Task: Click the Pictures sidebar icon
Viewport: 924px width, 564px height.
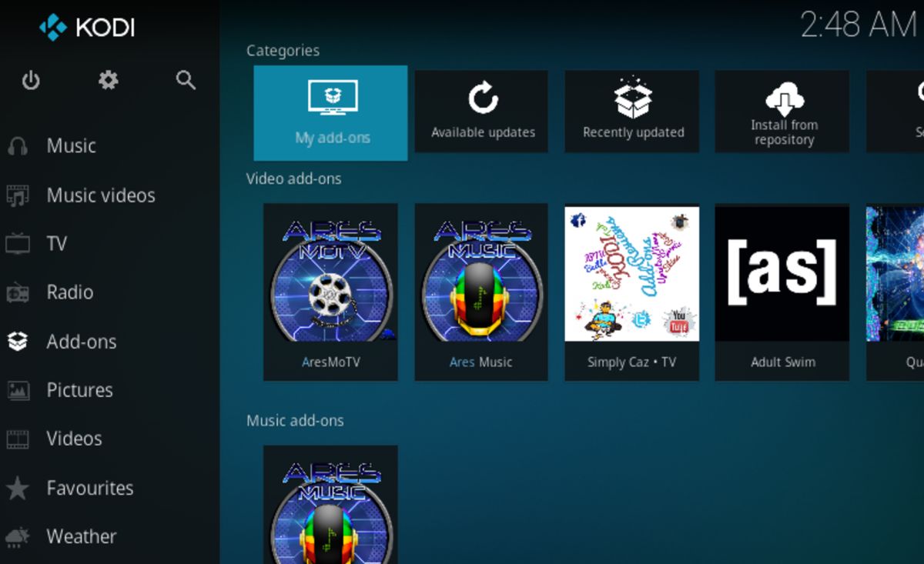Action: [x=17, y=390]
